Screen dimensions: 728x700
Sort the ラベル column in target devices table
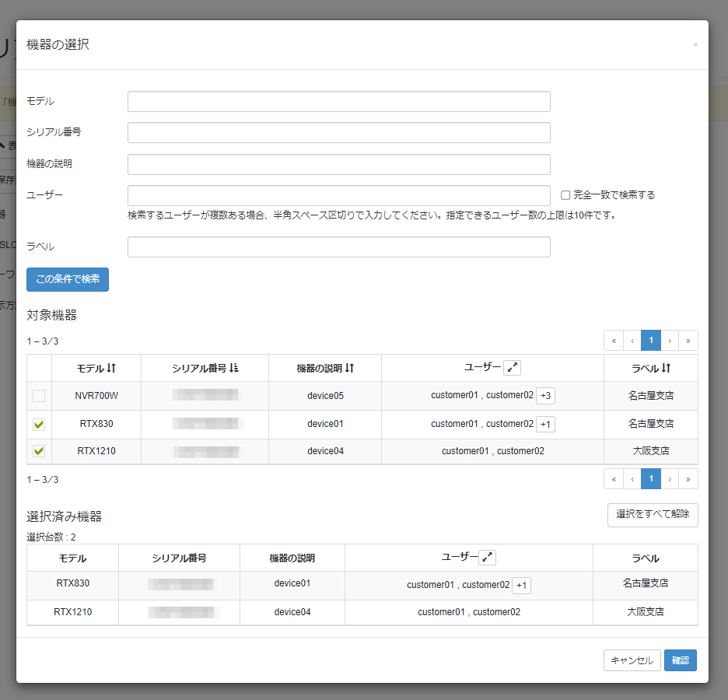(x=650, y=367)
